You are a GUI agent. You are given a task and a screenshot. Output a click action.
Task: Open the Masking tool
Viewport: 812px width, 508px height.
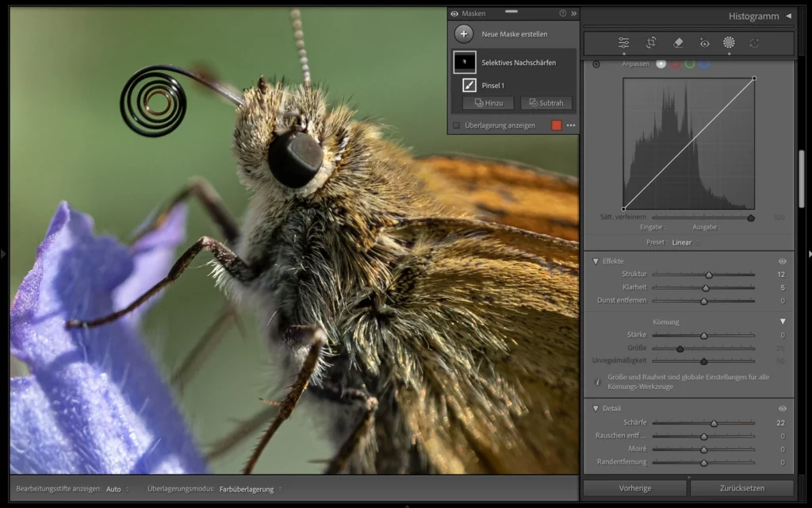click(x=729, y=43)
